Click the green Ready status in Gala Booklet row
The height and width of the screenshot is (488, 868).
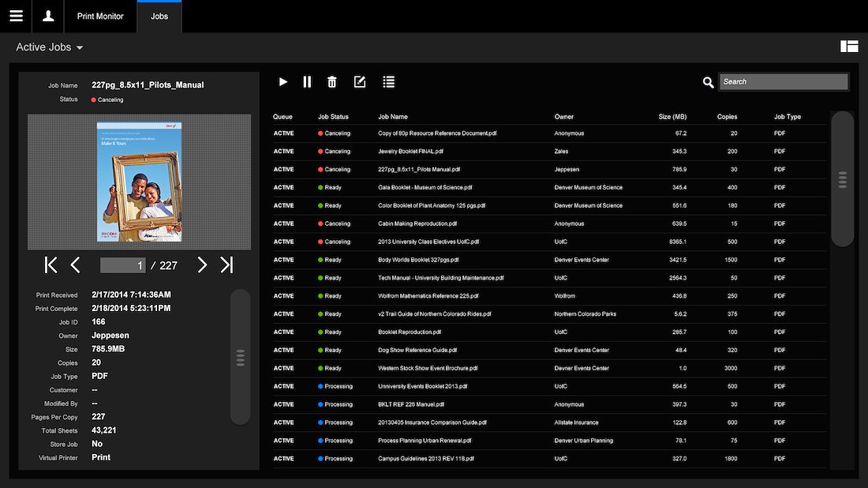coord(330,188)
